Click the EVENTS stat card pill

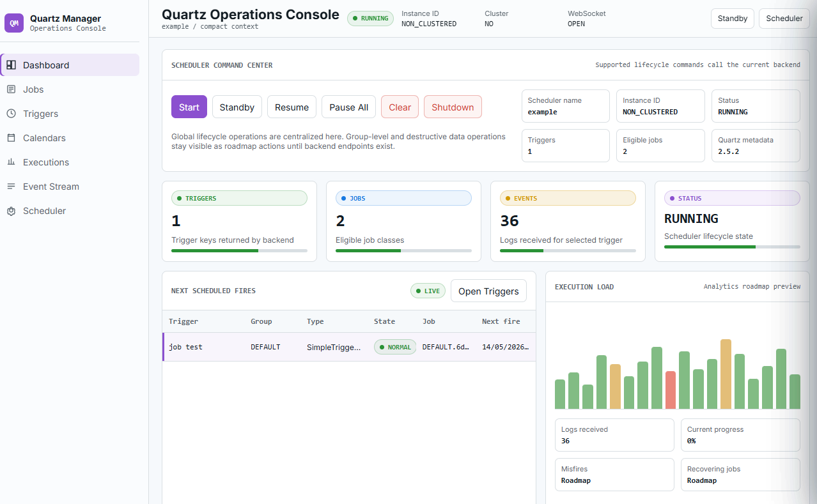[568, 198]
